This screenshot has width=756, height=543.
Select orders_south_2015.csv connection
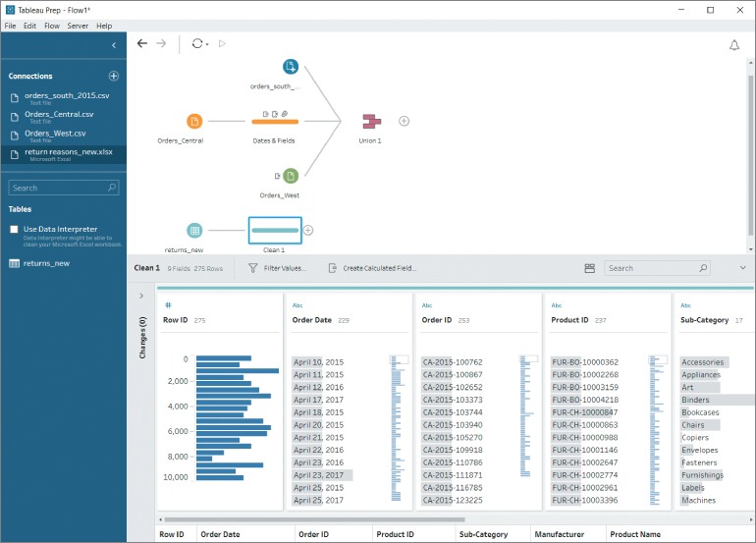click(x=64, y=98)
